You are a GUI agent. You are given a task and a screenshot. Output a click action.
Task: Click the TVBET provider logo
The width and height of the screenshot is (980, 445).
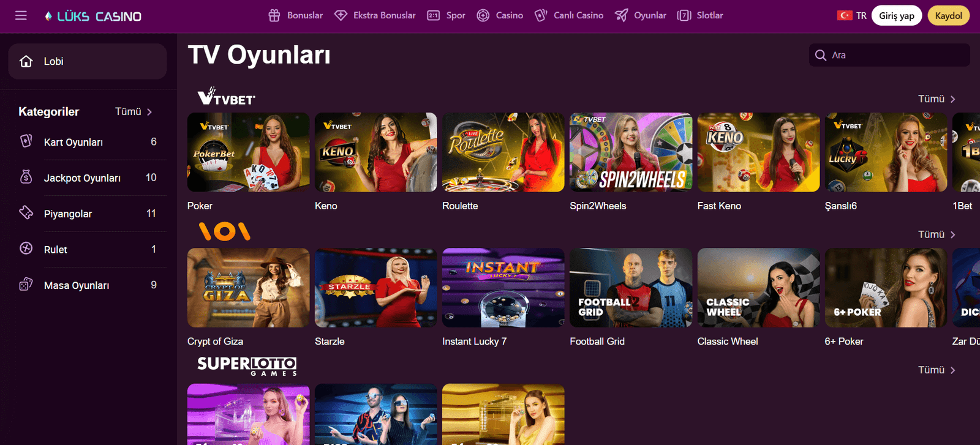(226, 97)
